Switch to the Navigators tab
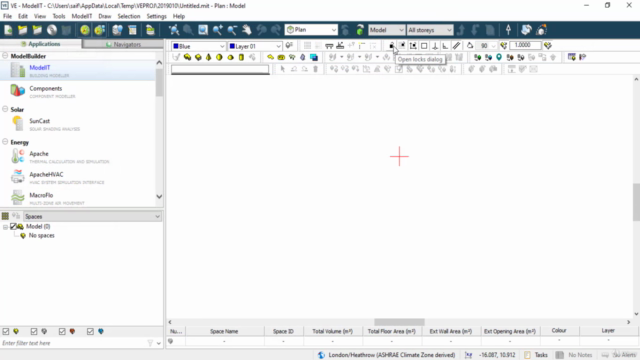Viewport: 640px width, 360px height. pos(123,44)
